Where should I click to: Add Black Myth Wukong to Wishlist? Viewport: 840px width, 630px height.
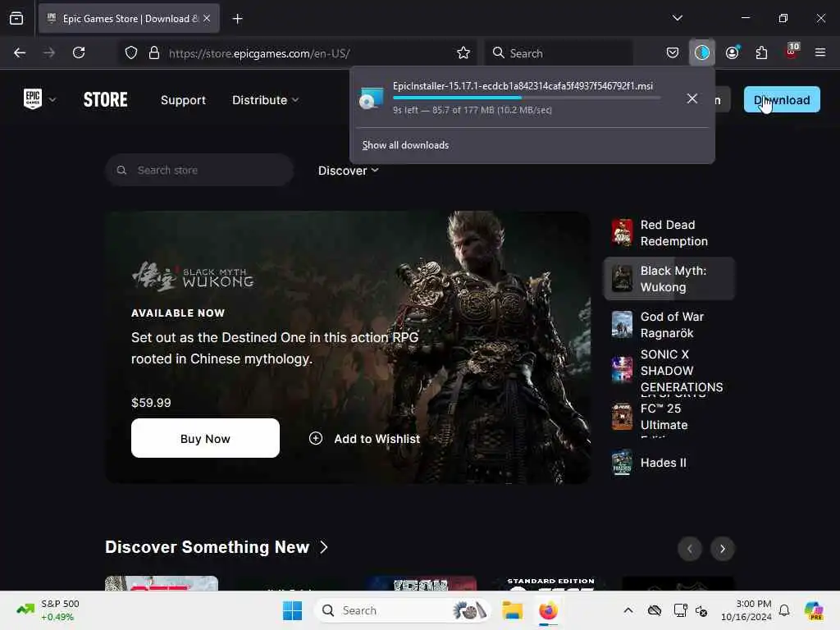(x=364, y=439)
